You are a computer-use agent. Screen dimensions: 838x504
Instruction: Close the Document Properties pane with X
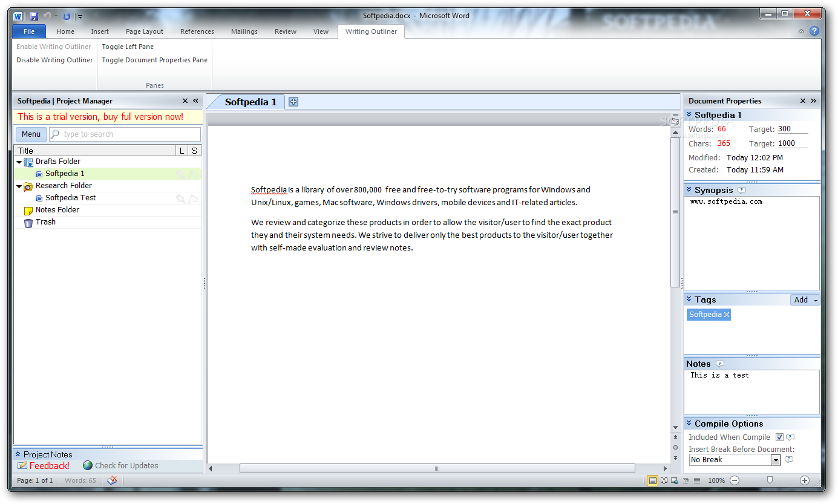(x=803, y=101)
